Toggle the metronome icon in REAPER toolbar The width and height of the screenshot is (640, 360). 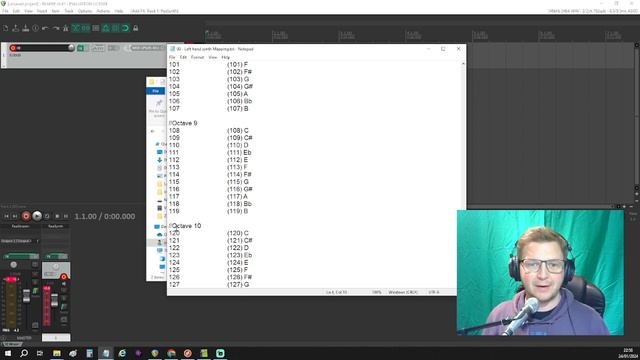click(65, 28)
